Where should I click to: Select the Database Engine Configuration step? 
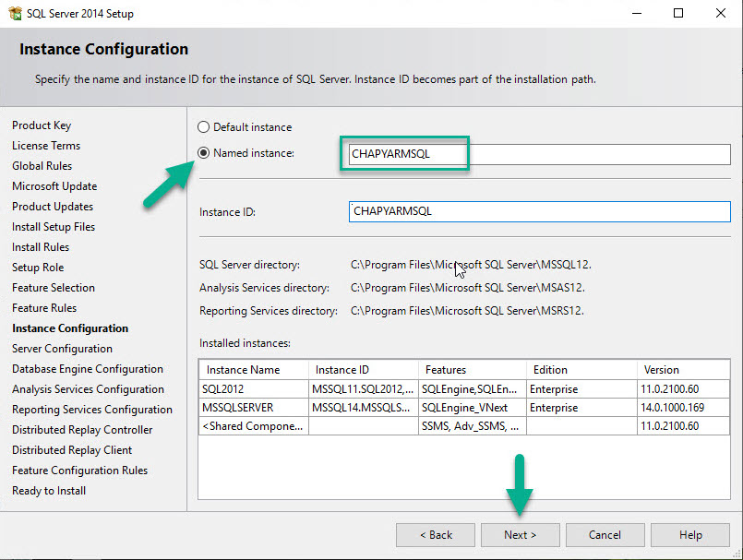click(88, 369)
